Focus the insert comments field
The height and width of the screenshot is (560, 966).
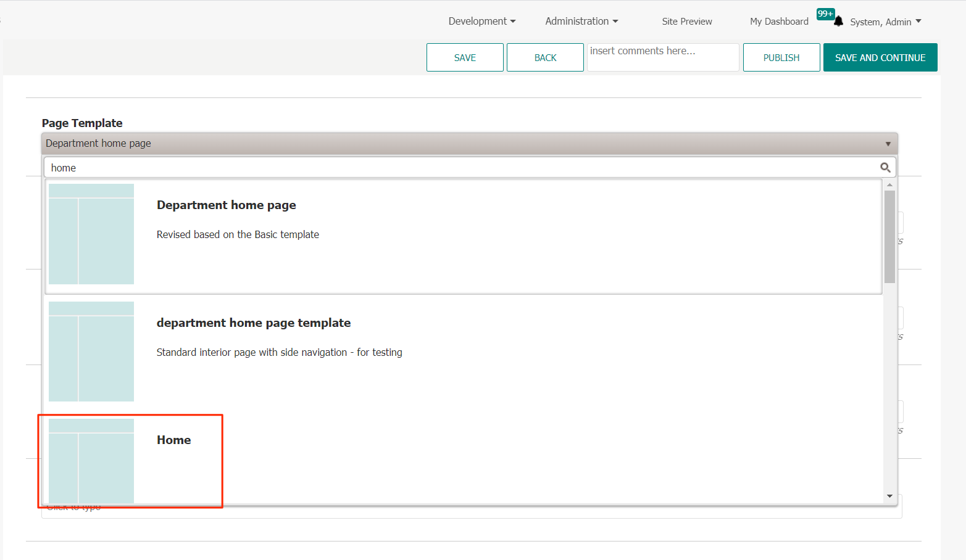662,57
